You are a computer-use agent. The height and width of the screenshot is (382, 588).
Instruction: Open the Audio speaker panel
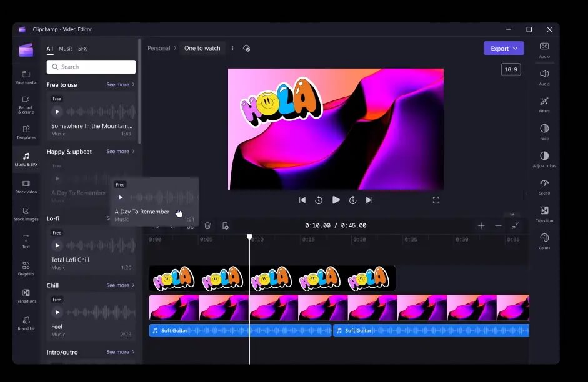544,74
